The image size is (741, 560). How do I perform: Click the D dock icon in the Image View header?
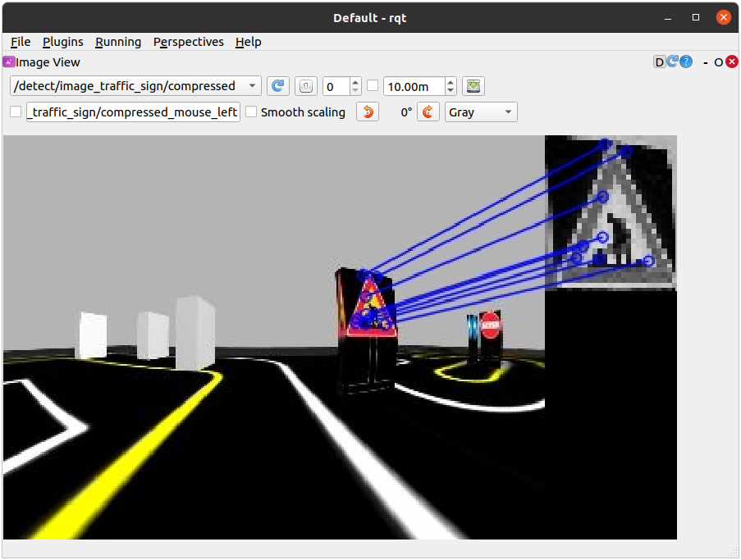click(659, 62)
